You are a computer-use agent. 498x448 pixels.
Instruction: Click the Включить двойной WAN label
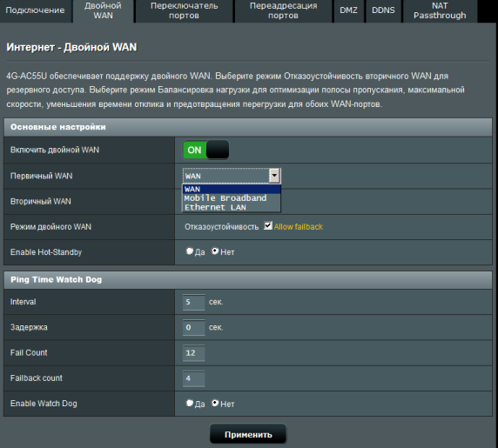coord(55,150)
